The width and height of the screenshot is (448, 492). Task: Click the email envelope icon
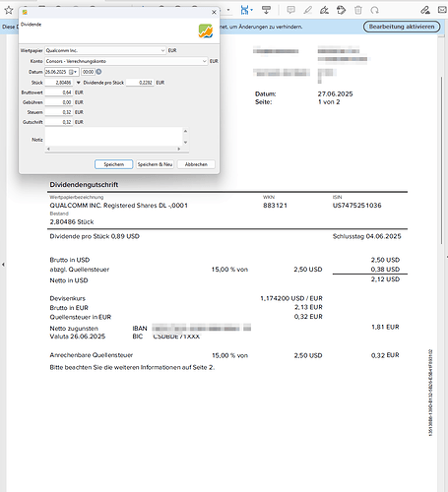[442, 10]
